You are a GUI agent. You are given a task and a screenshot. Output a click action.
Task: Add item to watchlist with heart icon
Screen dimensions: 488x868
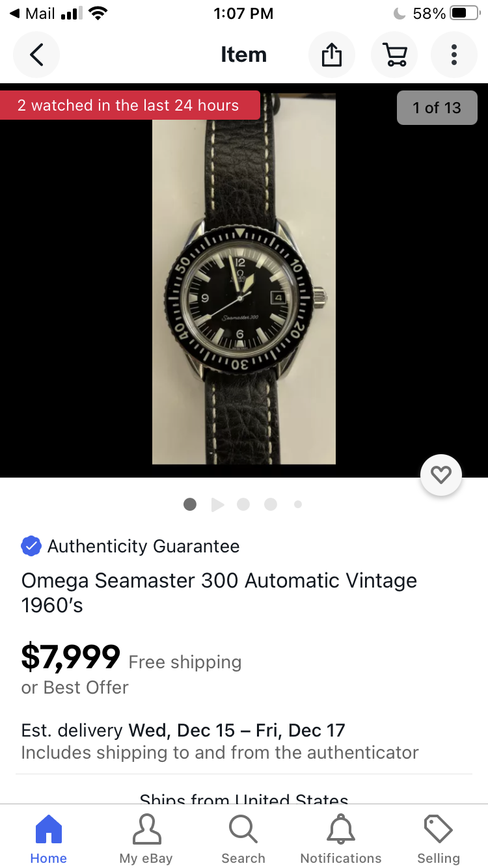[441, 475]
